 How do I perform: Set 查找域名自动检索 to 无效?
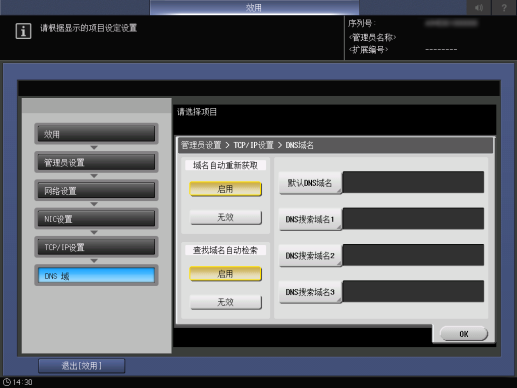point(225,302)
